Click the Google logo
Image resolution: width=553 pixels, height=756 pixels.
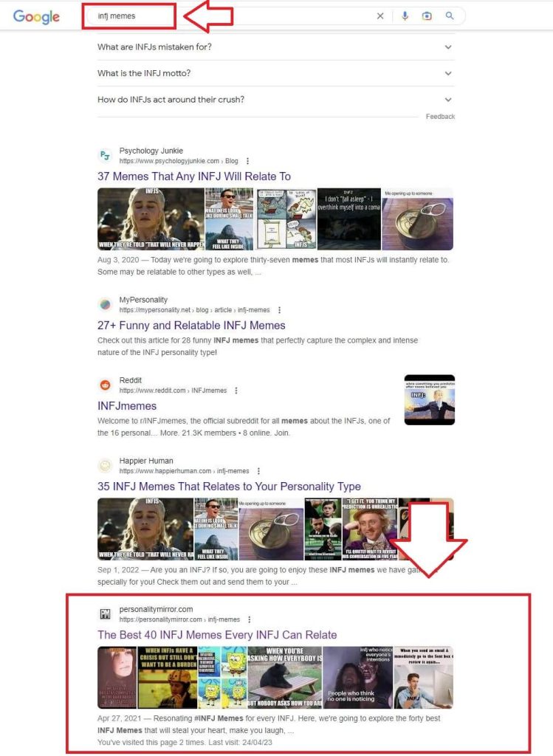(36, 16)
